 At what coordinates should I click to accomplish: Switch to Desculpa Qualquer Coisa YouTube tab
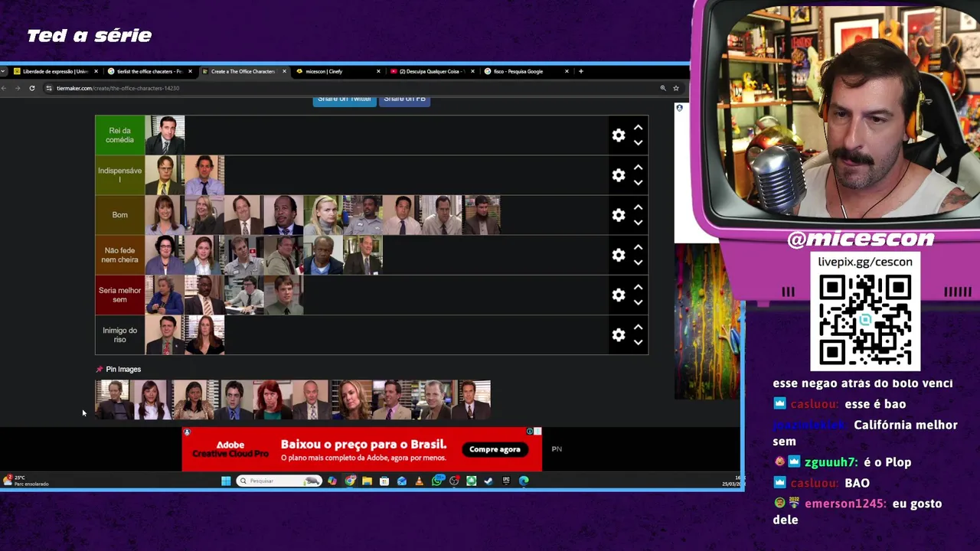(431, 71)
